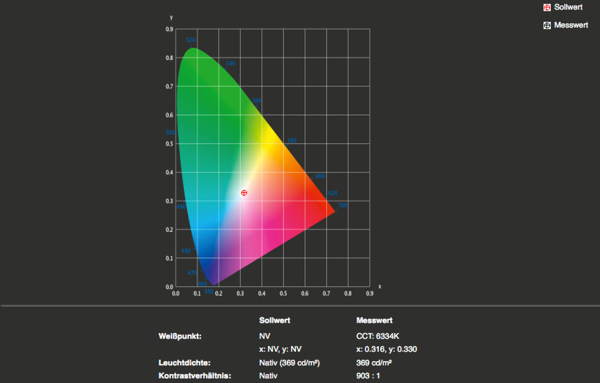Select the Leuchtdichte row label
Image resolution: width=600 pixels, height=383 pixels.
(184, 363)
